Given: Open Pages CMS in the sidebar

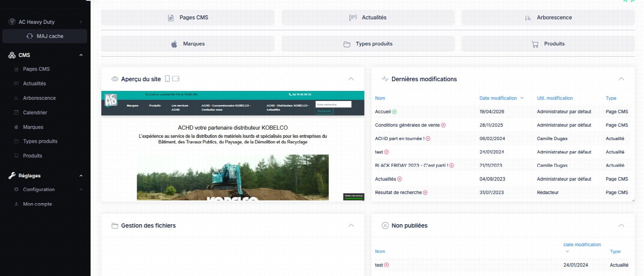Looking at the screenshot, I should [x=36, y=69].
